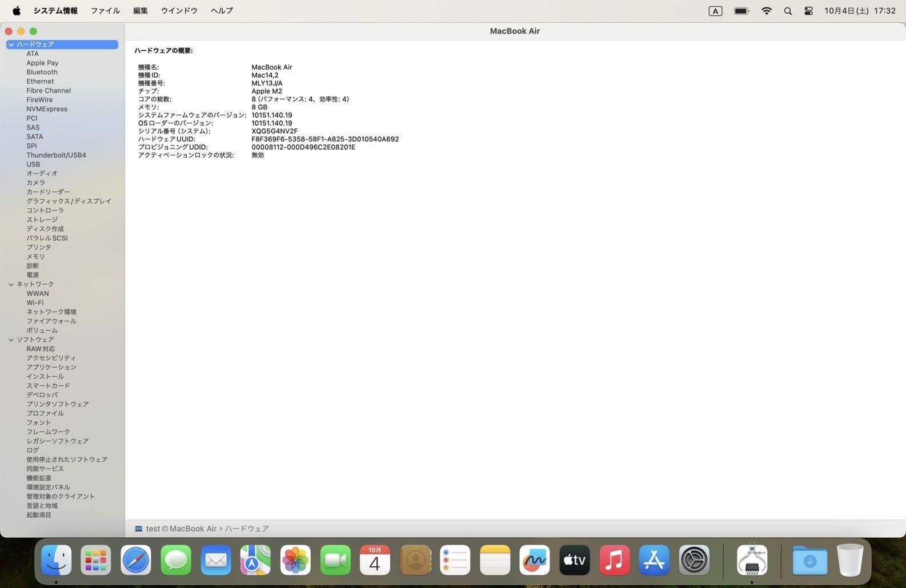
Task: Select ストレージ in the hardware list
Action: click(x=42, y=220)
